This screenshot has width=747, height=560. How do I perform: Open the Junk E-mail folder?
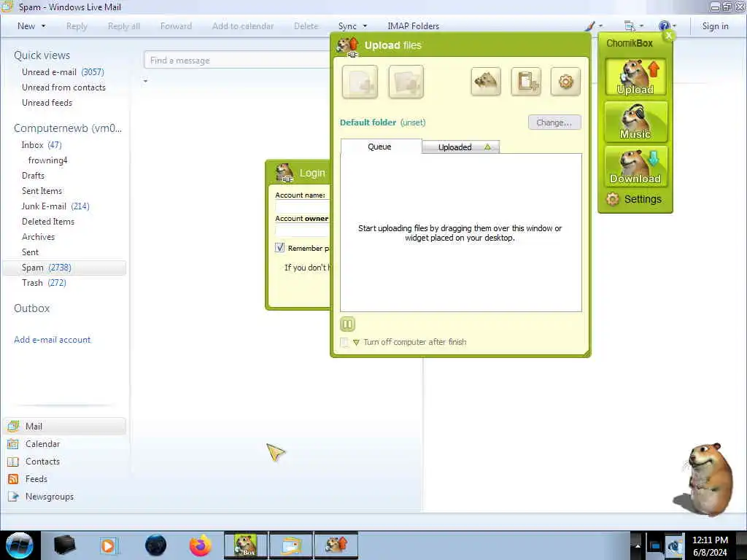click(55, 206)
